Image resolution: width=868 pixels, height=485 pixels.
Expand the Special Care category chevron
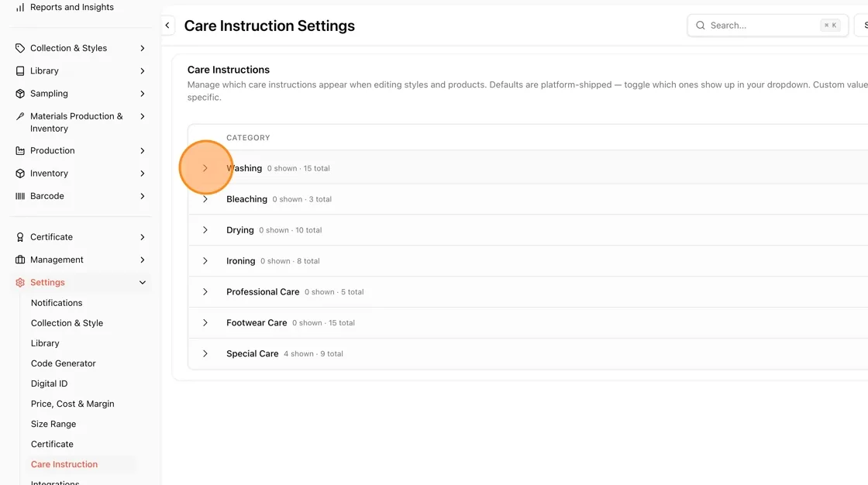[x=205, y=354]
